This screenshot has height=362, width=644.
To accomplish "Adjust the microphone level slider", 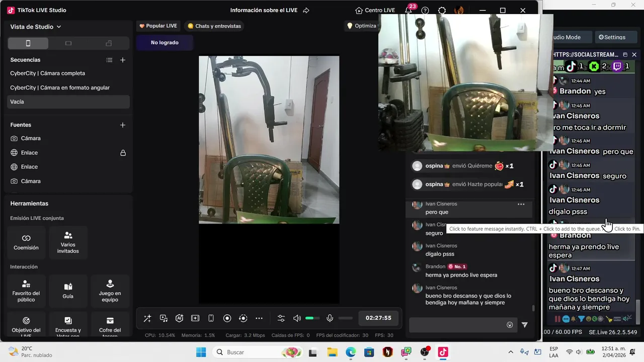I will (346, 318).
